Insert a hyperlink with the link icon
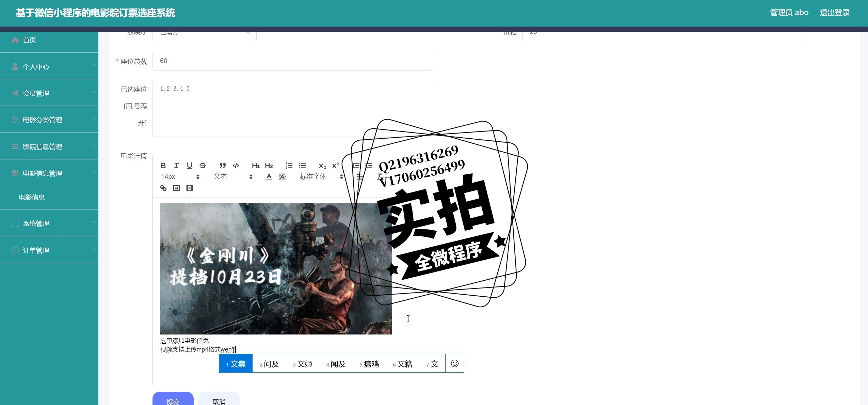868x405 pixels. 163,188
